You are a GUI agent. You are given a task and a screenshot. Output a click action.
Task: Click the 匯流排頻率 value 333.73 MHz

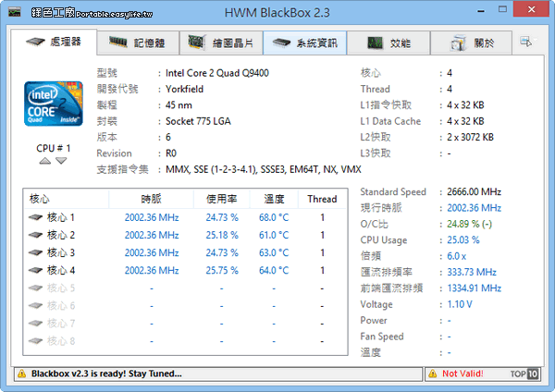click(472, 272)
